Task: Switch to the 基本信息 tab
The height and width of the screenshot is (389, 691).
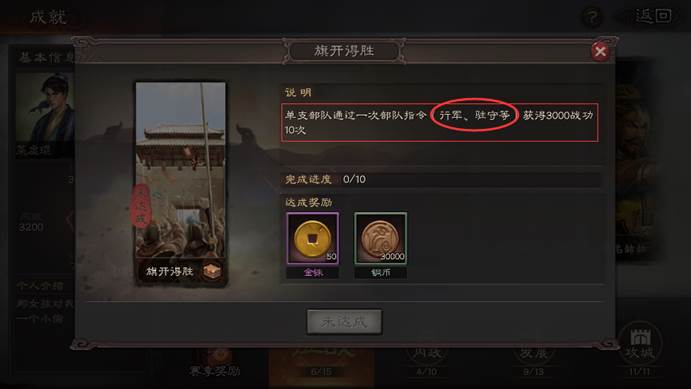Action: click(x=46, y=57)
